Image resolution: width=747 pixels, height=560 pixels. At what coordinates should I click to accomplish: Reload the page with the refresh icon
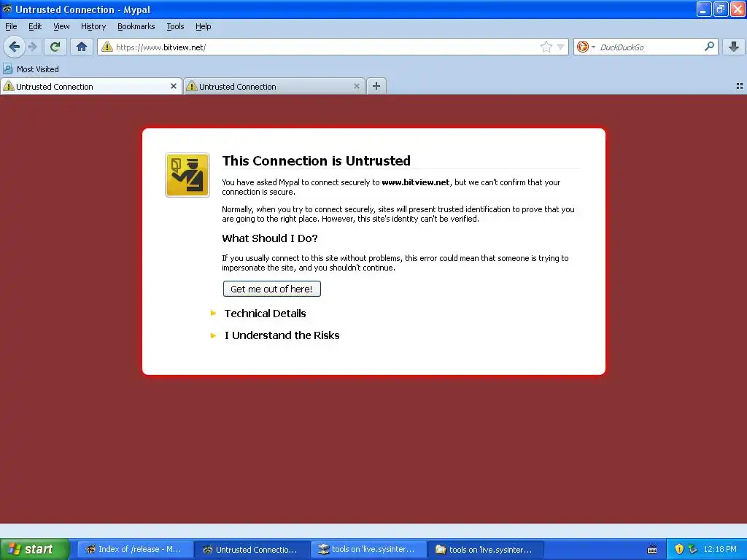click(x=55, y=47)
